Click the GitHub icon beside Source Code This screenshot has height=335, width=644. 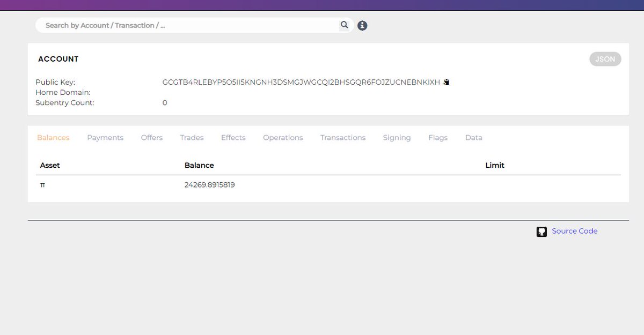(541, 232)
